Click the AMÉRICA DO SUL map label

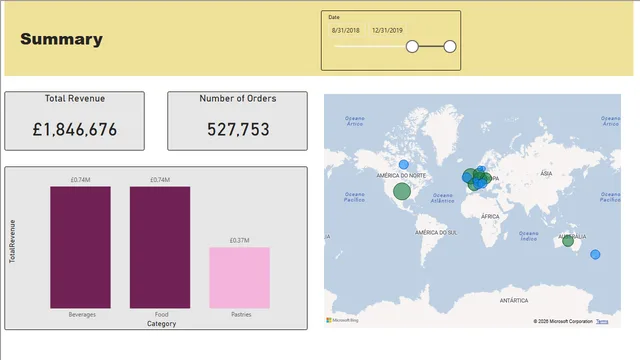(x=436, y=232)
